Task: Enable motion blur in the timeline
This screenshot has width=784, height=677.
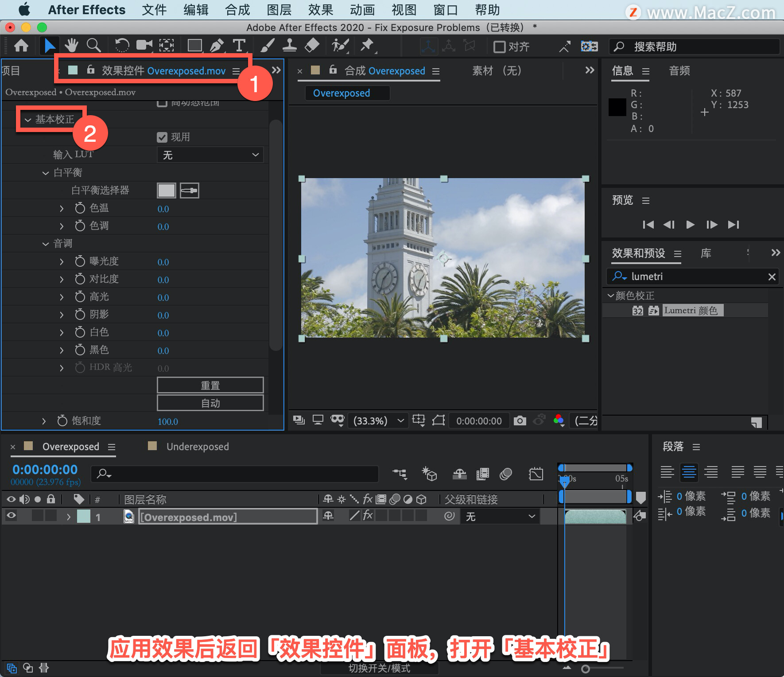Action: (x=506, y=474)
